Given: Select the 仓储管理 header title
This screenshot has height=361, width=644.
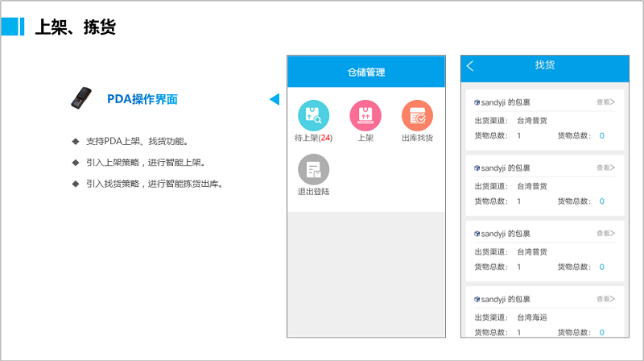Looking at the screenshot, I should tap(366, 73).
